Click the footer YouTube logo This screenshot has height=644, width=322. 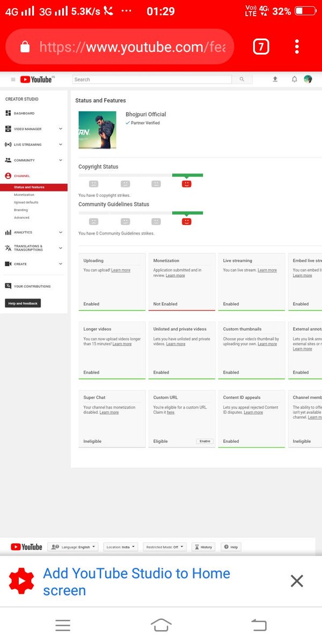coord(26,547)
